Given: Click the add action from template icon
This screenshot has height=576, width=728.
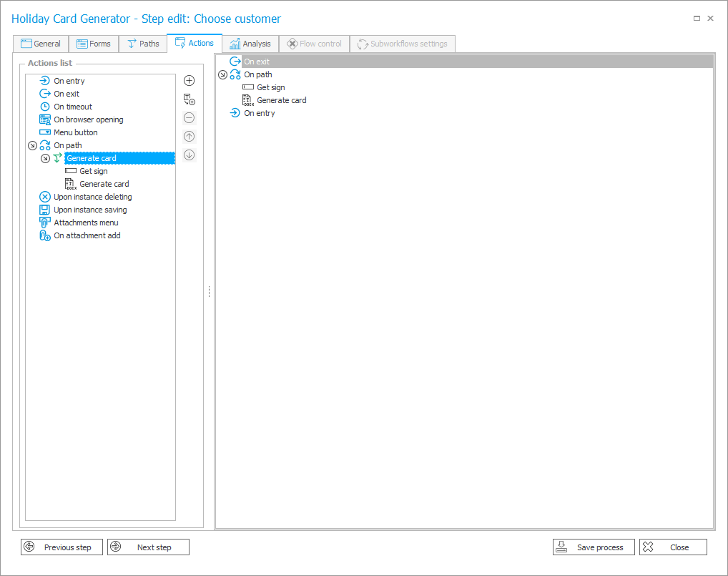Looking at the screenshot, I should [189, 99].
